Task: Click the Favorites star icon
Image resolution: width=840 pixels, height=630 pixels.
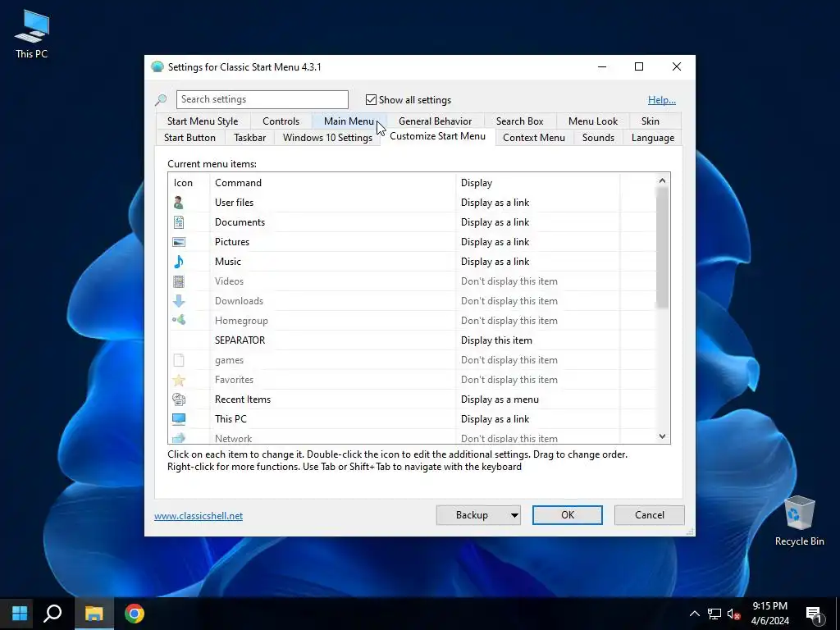Action: [x=178, y=380]
